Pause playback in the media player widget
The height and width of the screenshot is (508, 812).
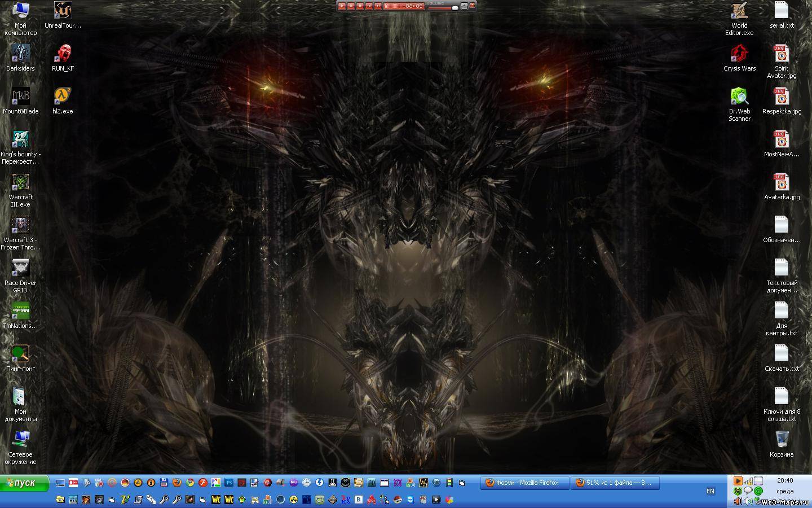[351, 6]
